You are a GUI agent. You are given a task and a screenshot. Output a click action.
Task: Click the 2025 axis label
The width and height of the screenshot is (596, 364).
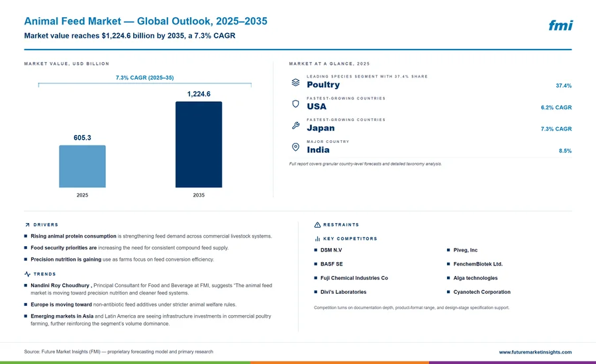tap(83, 195)
